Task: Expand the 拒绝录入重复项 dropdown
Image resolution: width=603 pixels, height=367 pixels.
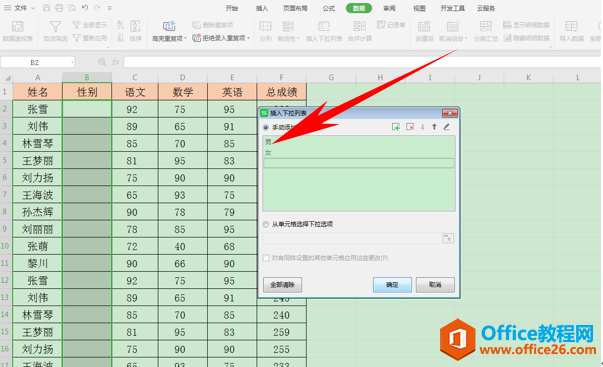Action: 248,38
